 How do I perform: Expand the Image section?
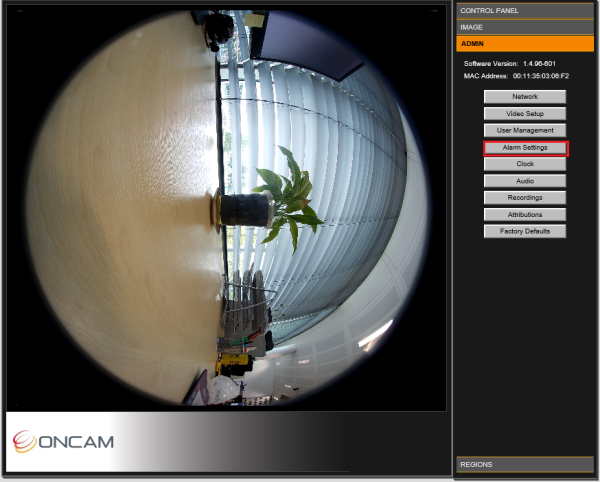click(525, 27)
